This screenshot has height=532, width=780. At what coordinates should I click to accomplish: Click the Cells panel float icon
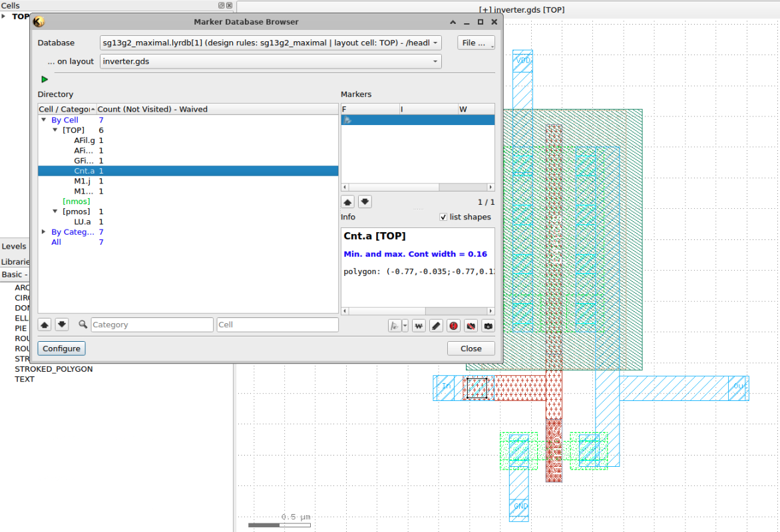click(222, 5)
